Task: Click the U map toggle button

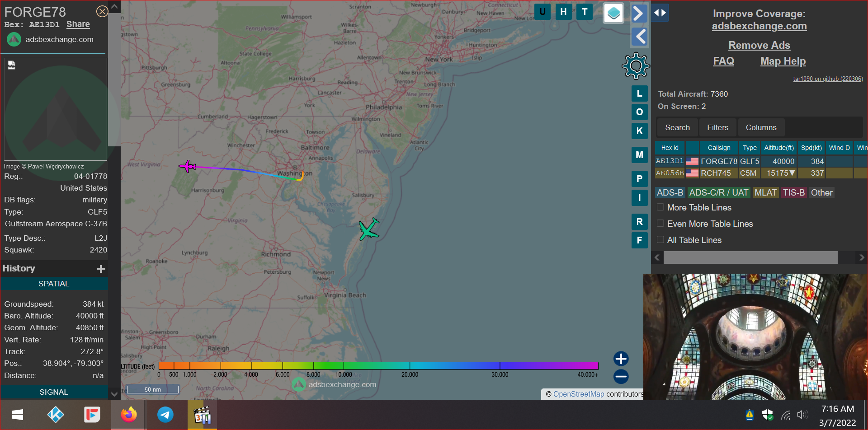Action: pyautogui.click(x=542, y=12)
